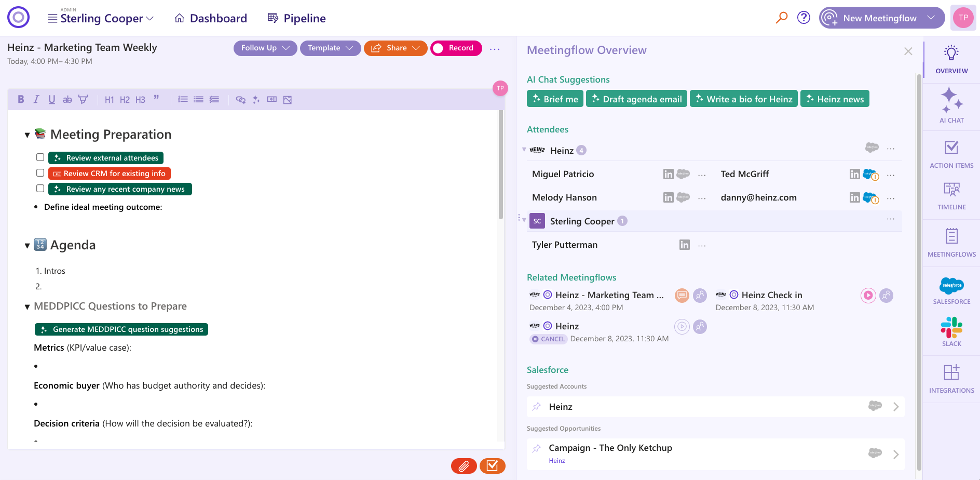Viewport: 980px width, 480px height.
Task: Apply bold formatting in editor toolbar
Action: coord(21,99)
